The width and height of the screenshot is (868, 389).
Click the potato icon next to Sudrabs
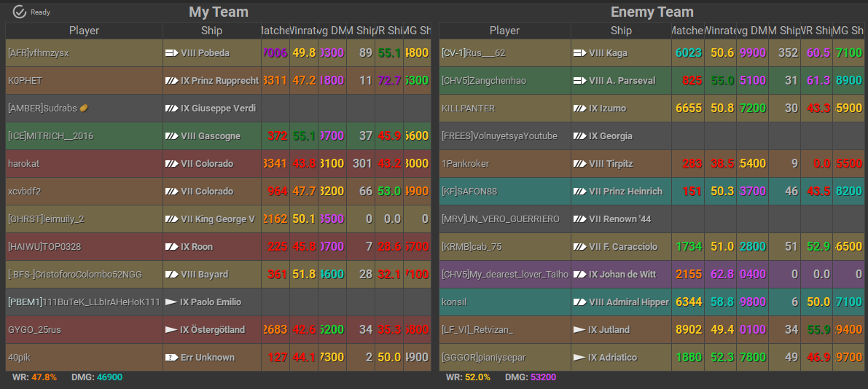tap(84, 109)
